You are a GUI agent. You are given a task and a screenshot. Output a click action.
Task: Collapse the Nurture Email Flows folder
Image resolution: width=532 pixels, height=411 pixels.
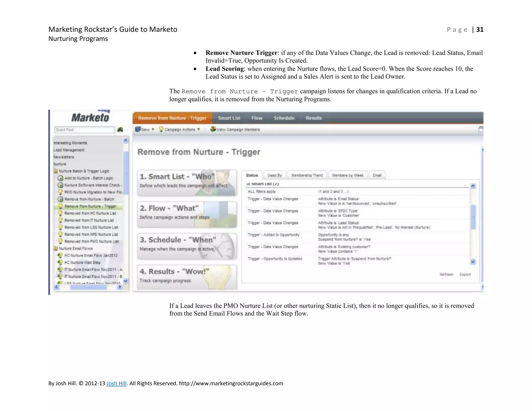(56, 249)
